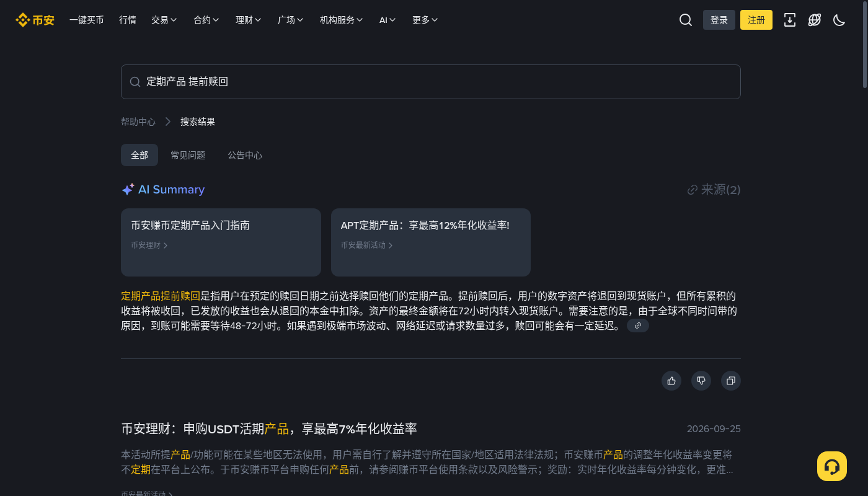This screenshot has width=868, height=496.
Task: Copy the AI summary text
Action: [731, 381]
